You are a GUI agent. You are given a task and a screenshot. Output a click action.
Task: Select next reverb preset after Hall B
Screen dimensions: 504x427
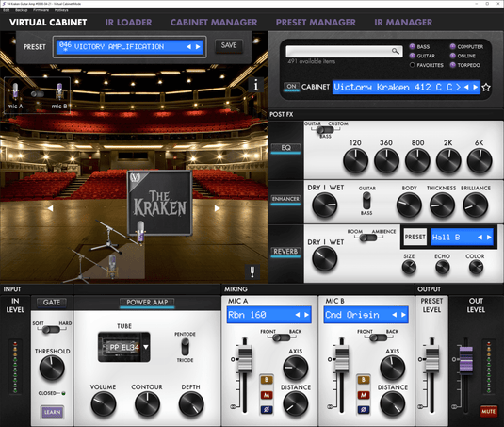pos(489,238)
